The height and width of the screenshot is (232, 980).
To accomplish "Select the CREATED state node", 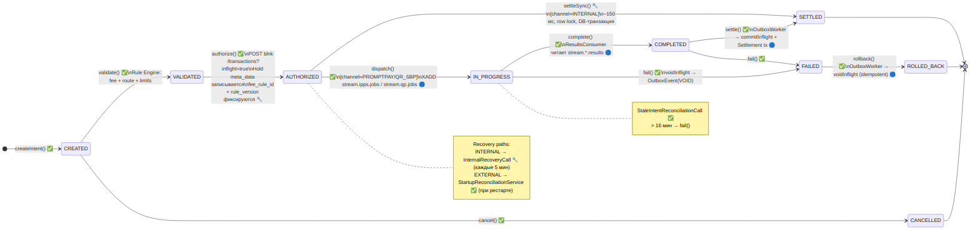I will pos(76,148).
